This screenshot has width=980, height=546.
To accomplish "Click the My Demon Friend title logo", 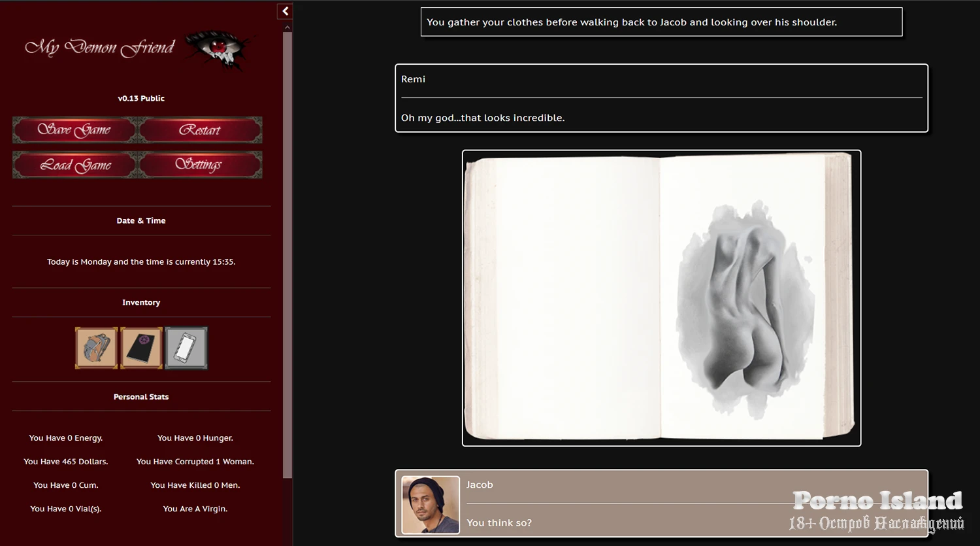I will 100,48.
